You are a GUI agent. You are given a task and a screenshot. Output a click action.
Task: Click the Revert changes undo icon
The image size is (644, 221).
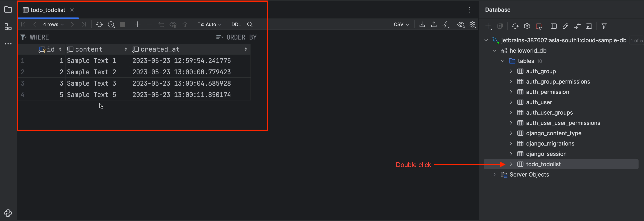161,25
